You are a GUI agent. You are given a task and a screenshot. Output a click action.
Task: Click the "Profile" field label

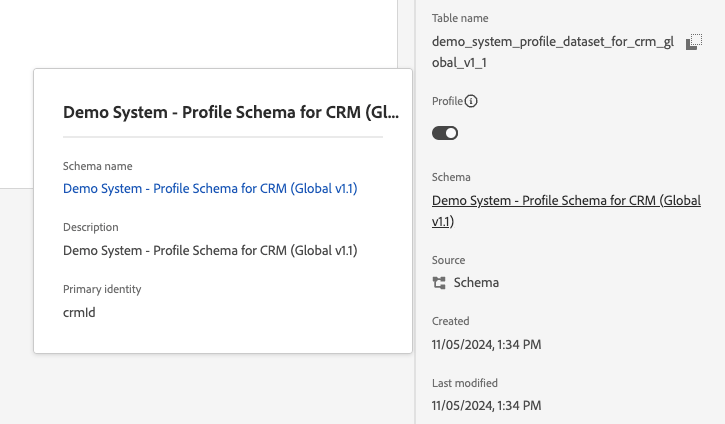[447, 101]
